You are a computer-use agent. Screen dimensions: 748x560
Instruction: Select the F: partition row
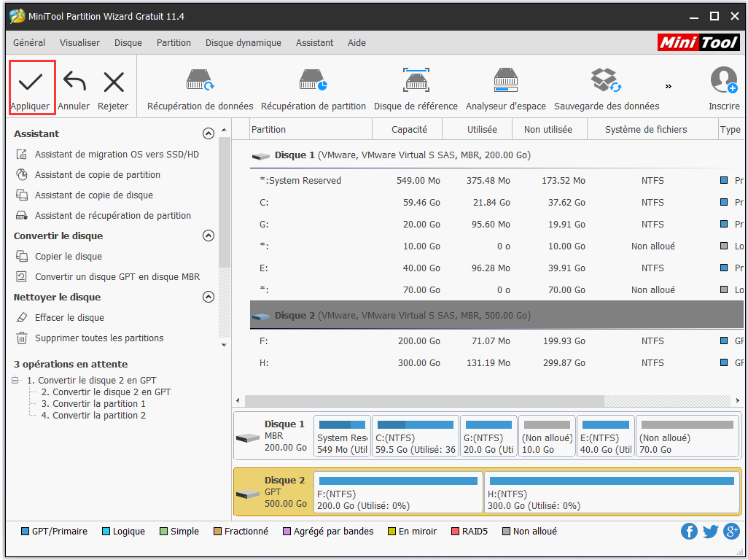(496, 341)
